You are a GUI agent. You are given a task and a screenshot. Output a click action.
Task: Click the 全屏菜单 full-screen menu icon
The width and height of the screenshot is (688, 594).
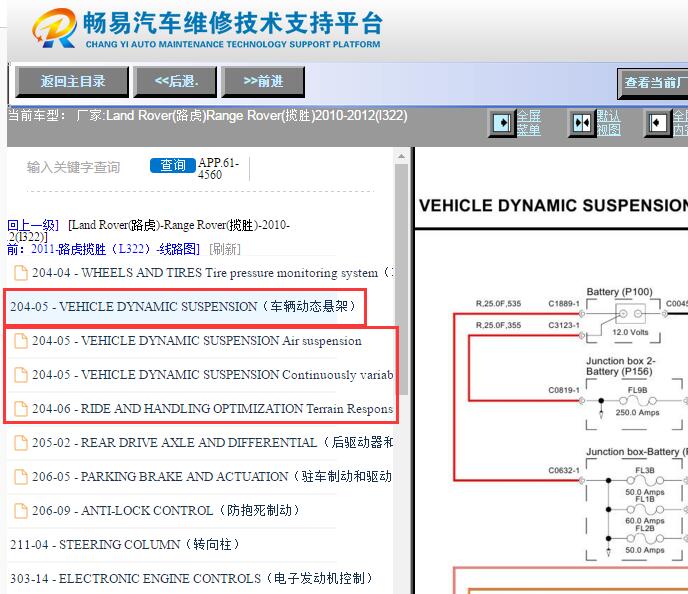click(x=502, y=123)
